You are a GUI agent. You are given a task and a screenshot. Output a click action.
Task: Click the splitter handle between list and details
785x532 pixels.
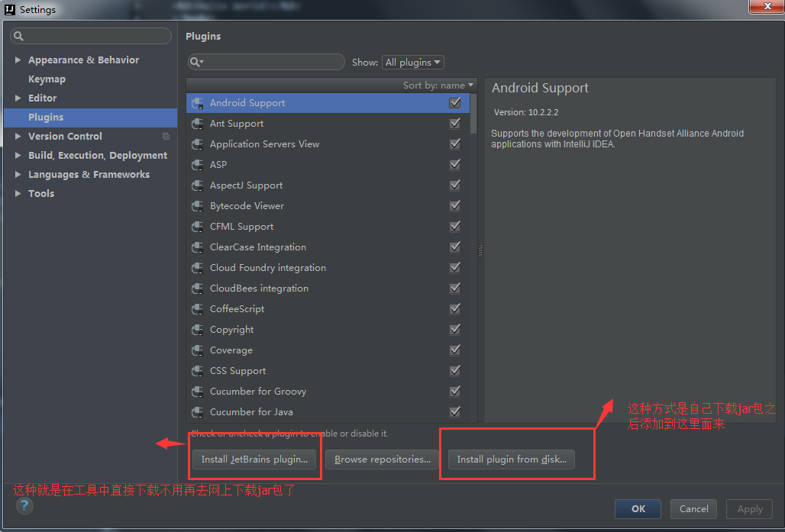tap(480, 250)
